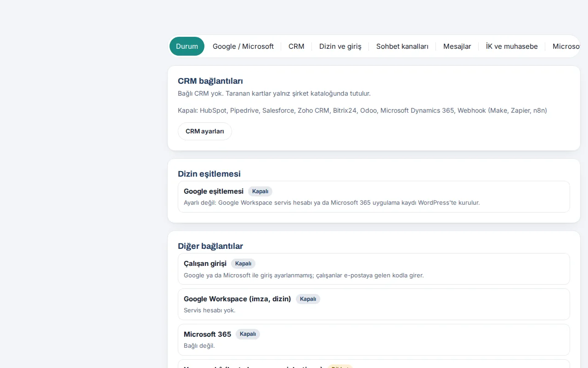Click the Bağlı değil text
The image size is (588, 368).
coord(199,345)
